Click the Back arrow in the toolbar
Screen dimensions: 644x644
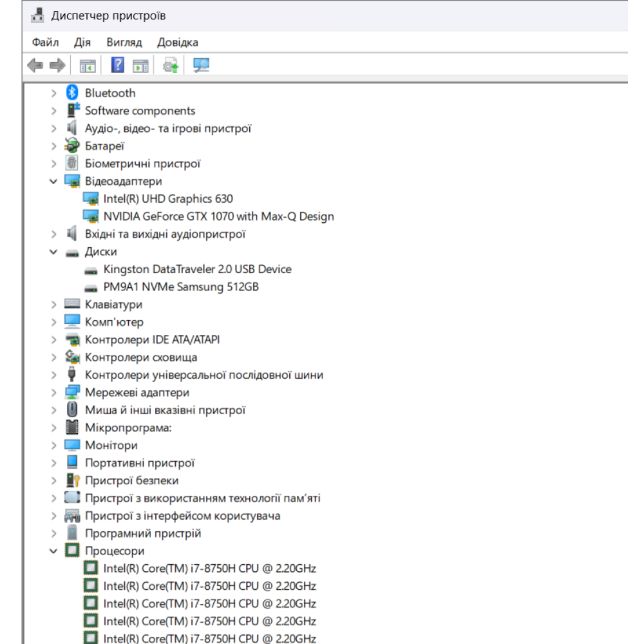(x=35, y=65)
